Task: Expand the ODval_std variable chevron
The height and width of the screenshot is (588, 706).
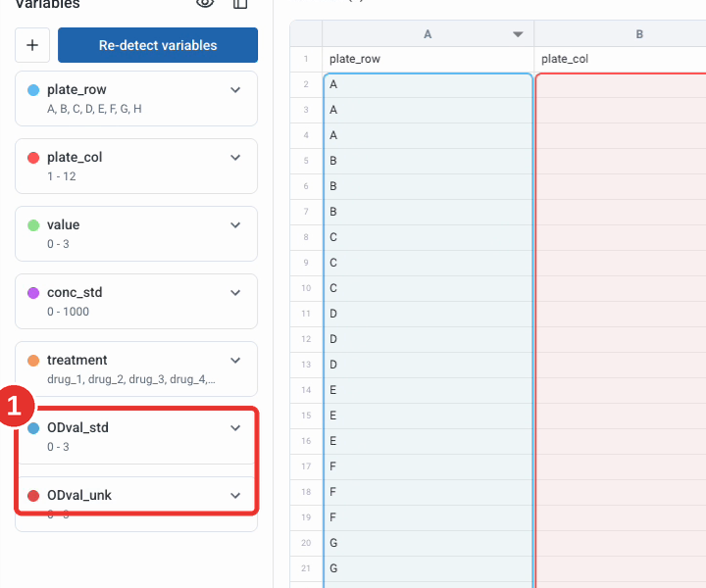Action: pyautogui.click(x=235, y=428)
